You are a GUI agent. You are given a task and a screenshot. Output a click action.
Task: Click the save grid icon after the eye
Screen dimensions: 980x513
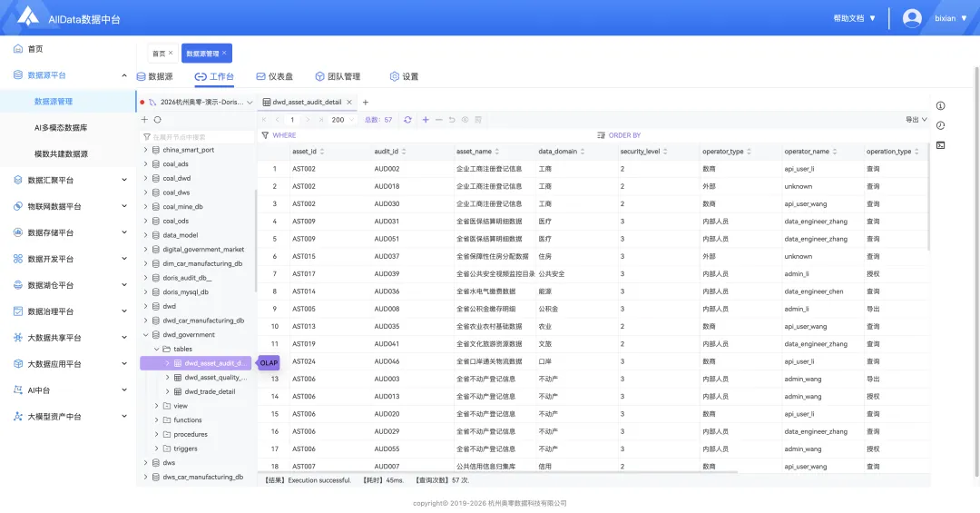[478, 120]
